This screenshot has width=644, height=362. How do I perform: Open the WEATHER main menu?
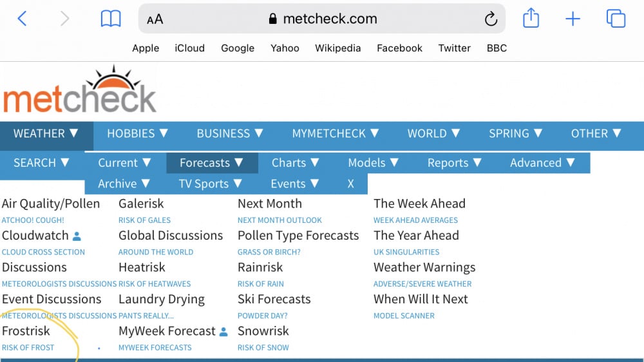pos(46,133)
